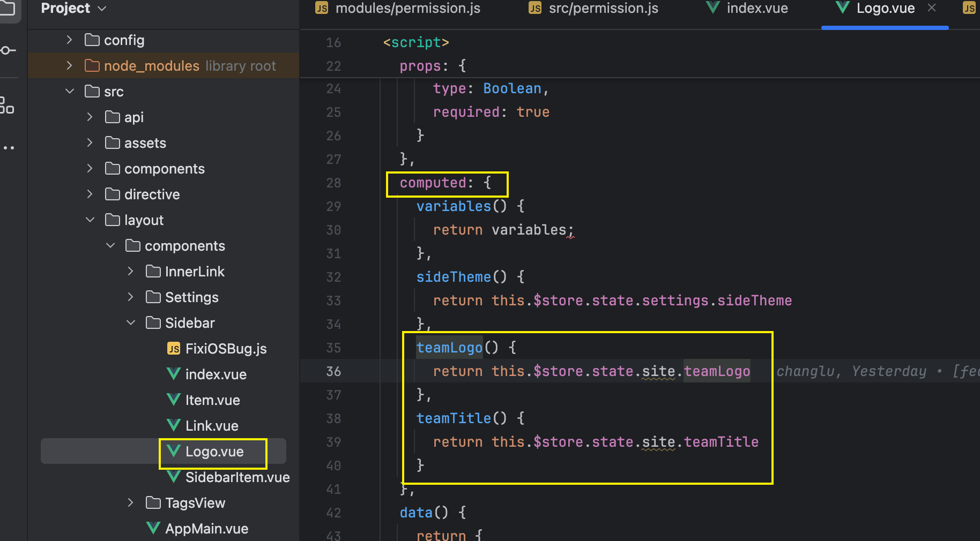The width and height of the screenshot is (980, 541).
Task: Click the data() method name
Action: 416,513
